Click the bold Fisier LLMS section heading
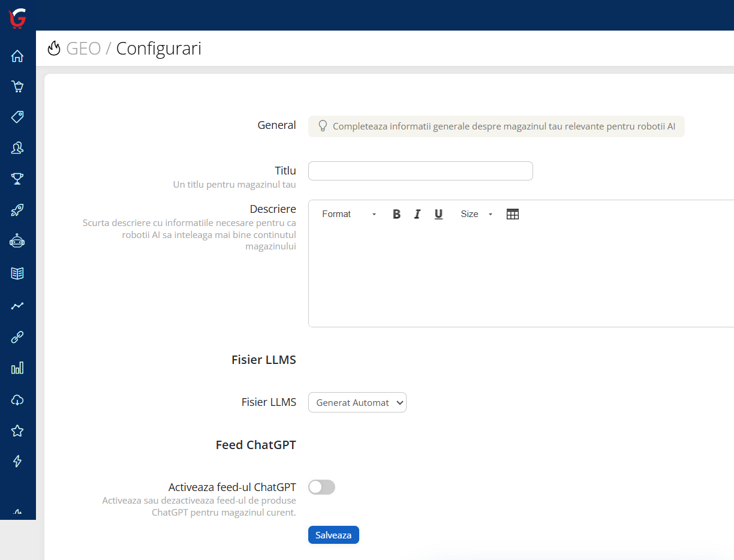The height and width of the screenshot is (560, 734). tap(264, 360)
